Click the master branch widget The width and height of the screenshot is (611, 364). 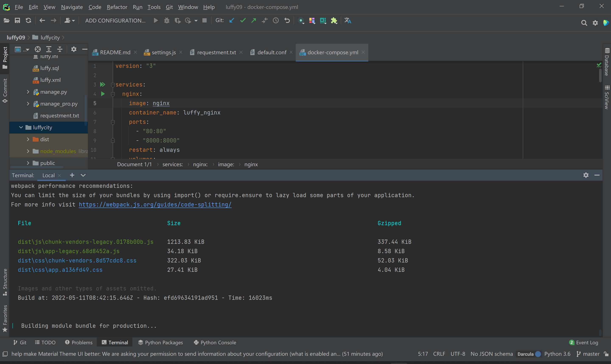(588, 354)
